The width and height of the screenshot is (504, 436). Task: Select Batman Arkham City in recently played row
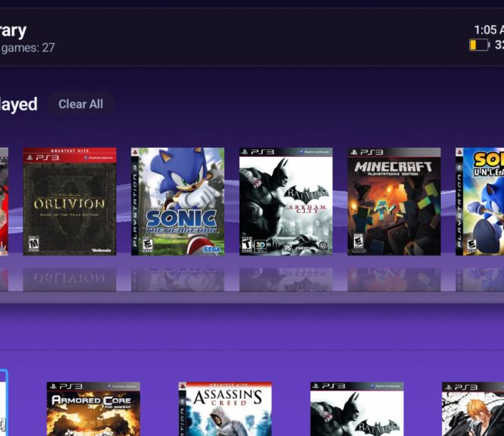[286, 202]
